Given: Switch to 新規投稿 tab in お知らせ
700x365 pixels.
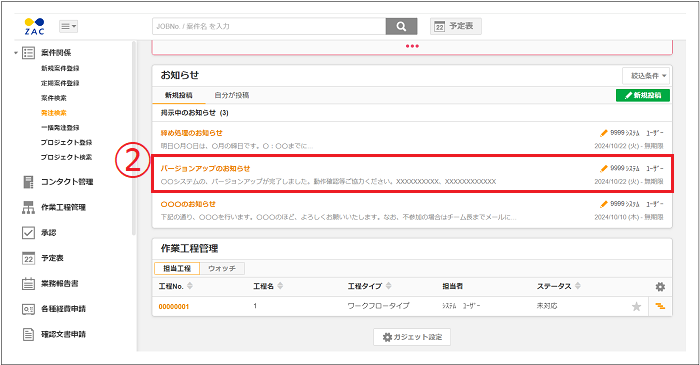Looking at the screenshot, I should click(179, 95).
